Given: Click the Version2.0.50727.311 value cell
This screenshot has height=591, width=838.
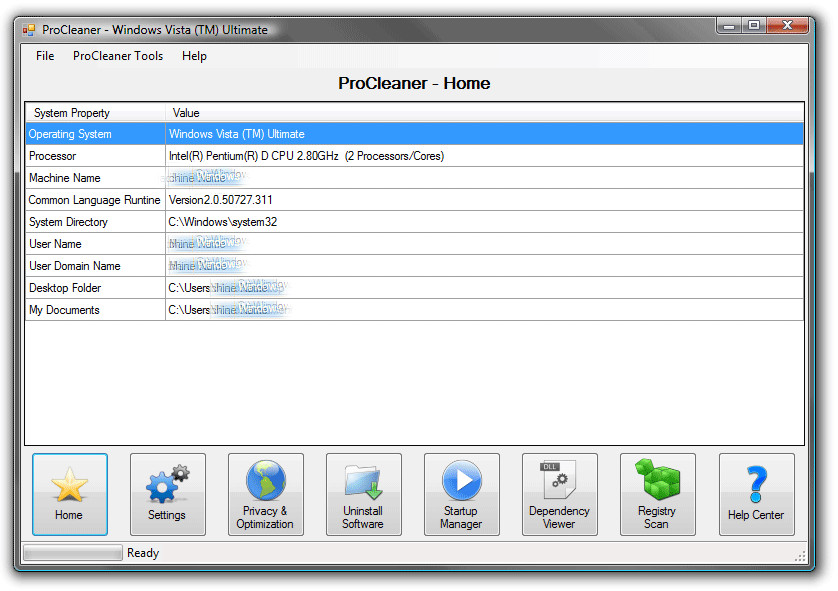Looking at the screenshot, I should tap(484, 200).
